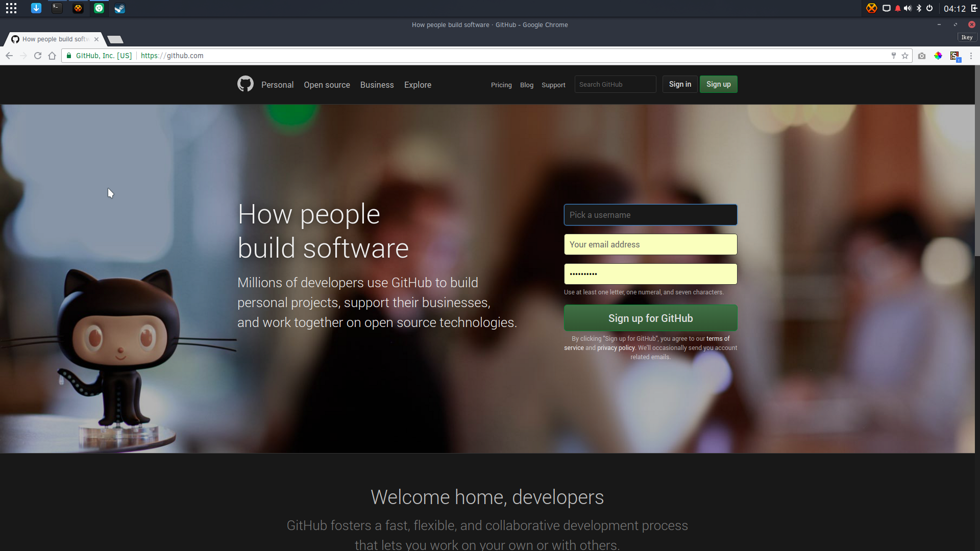The height and width of the screenshot is (551, 980).
Task: Click the "Welcome home, developers" heading
Action: click(x=487, y=497)
